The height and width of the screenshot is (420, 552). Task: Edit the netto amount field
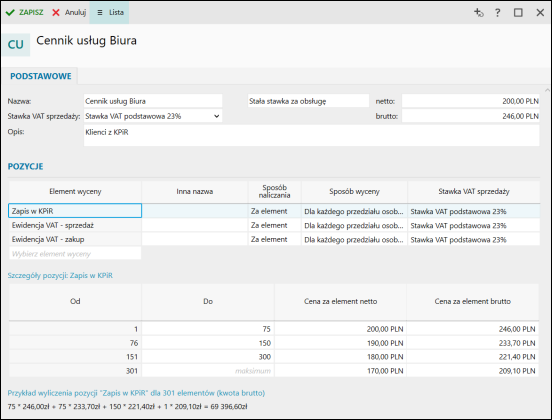coord(470,101)
